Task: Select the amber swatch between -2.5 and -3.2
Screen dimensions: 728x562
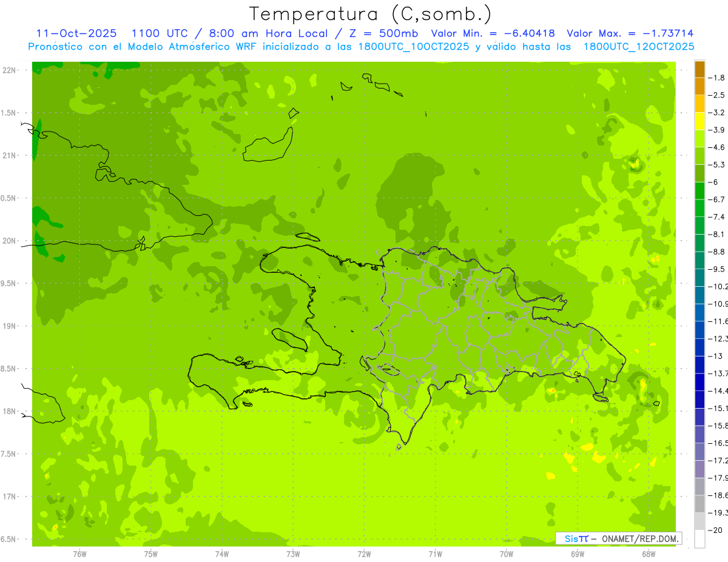Action: 699,104
